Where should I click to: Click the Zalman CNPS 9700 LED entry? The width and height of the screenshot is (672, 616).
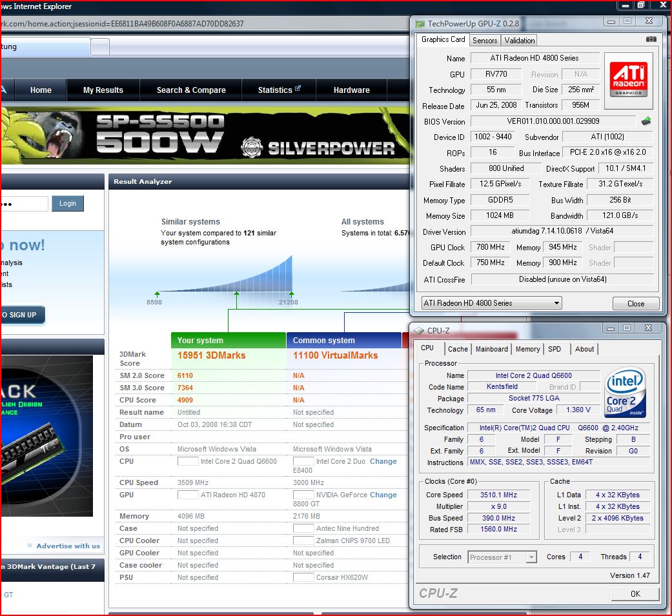(353, 541)
